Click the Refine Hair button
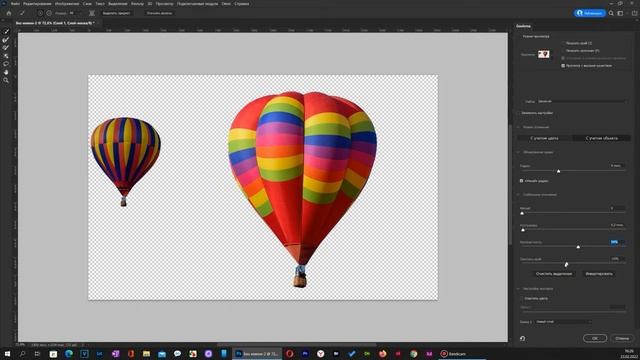The height and width of the screenshot is (360, 640). click(159, 13)
